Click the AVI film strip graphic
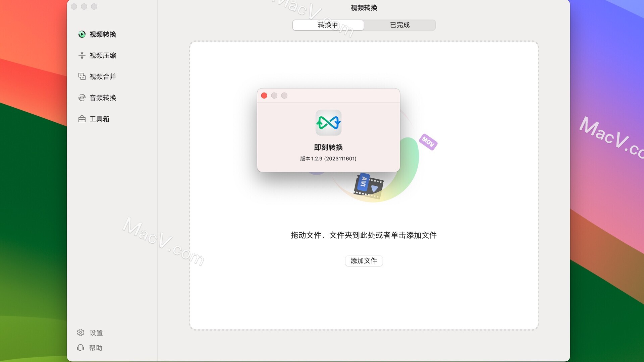 tap(368, 186)
